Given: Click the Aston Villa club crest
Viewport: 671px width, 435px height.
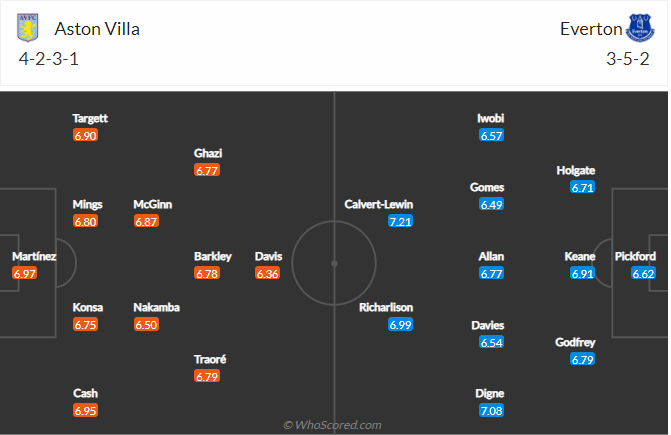Looking at the screenshot, I should (x=29, y=28).
